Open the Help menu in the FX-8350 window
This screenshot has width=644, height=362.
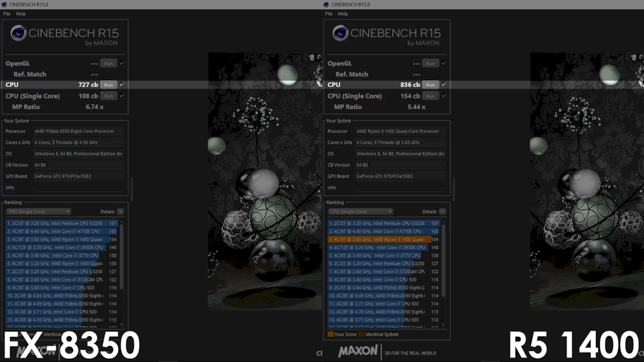(21, 14)
